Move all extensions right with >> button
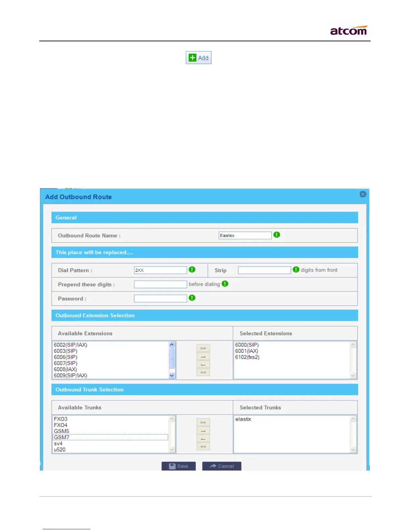The height and width of the screenshot is (532, 411). coord(203,348)
